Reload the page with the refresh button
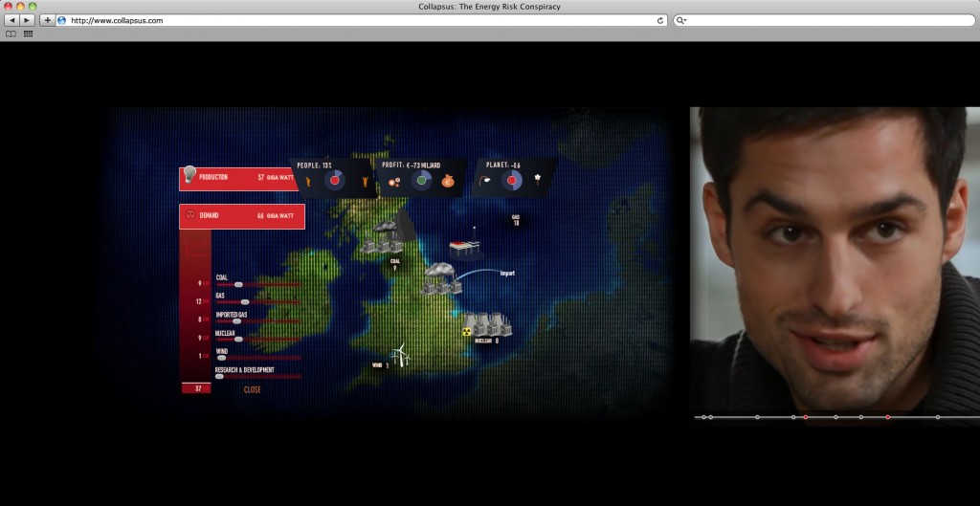Image resolution: width=980 pixels, height=506 pixels. coord(659,20)
